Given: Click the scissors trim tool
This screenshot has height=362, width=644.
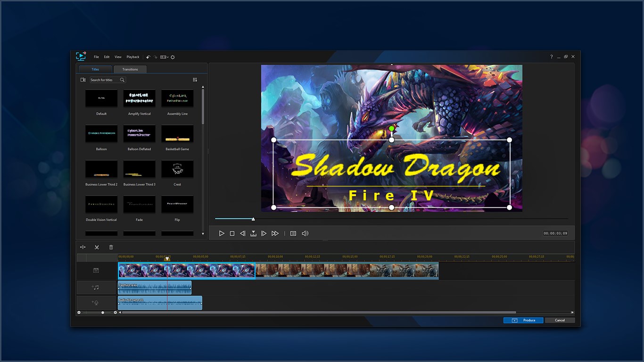Looking at the screenshot, I should click(97, 247).
